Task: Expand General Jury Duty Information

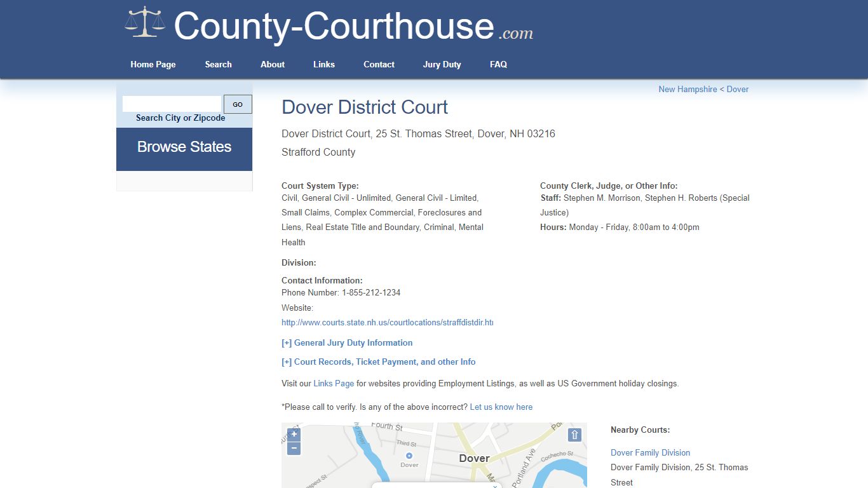Action: coord(347,342)
